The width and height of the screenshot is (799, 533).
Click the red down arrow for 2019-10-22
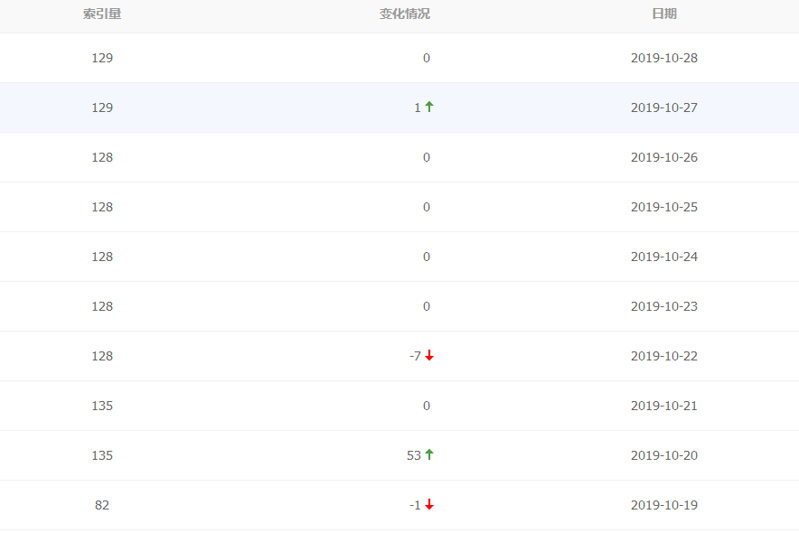[x=429, y=355]
